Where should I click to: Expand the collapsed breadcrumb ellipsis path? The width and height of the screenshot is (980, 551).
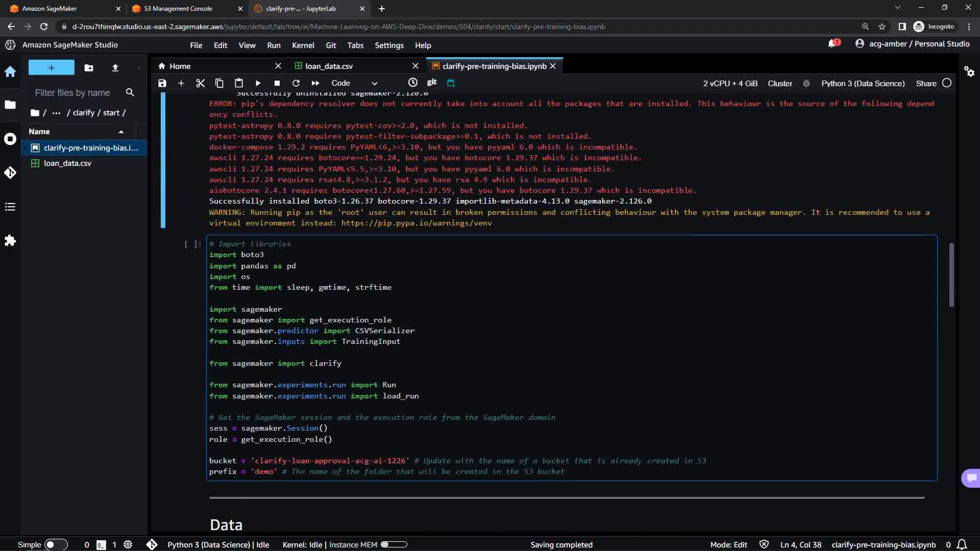click(56, 113)
